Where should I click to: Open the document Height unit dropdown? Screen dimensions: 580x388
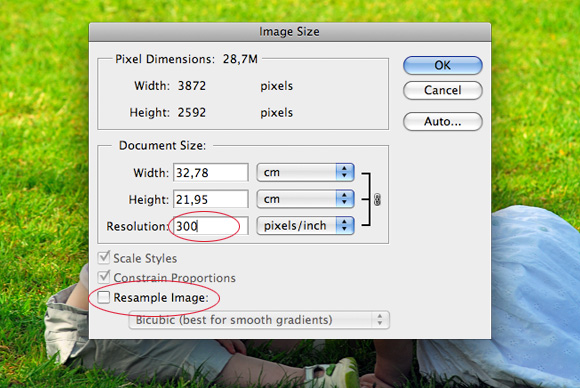tap(305, 199)
